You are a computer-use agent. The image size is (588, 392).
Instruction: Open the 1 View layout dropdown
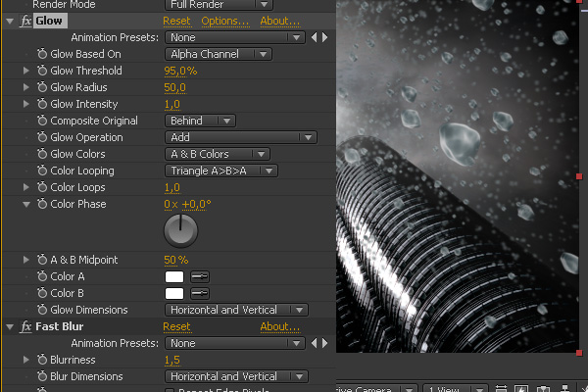tap(456, 389)
